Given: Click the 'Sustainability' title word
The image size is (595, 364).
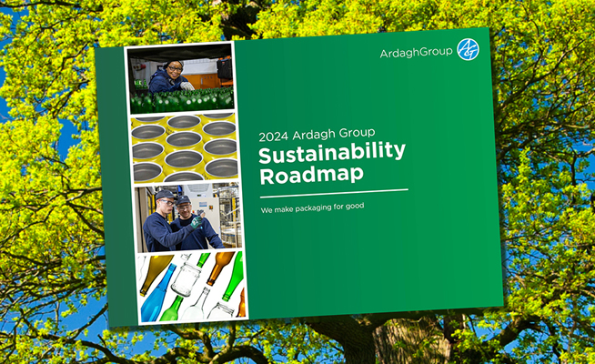Looking at the screenshot, I should [332, 153].
